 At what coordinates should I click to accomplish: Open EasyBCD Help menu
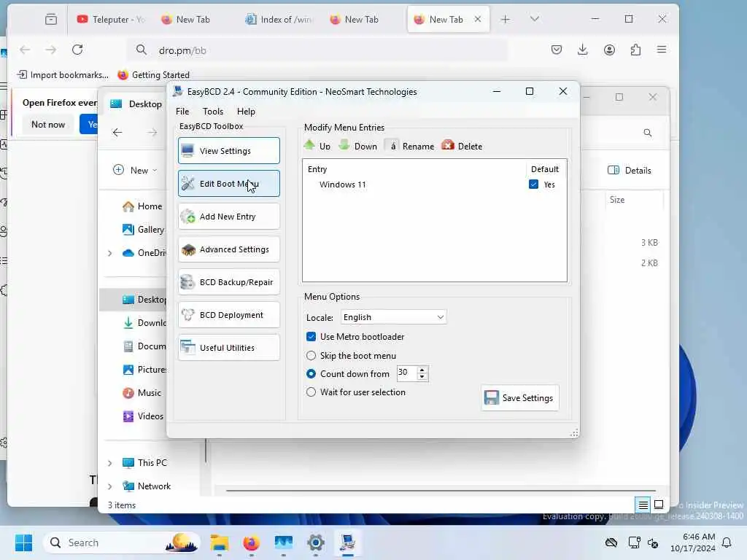tap(246, 112)
